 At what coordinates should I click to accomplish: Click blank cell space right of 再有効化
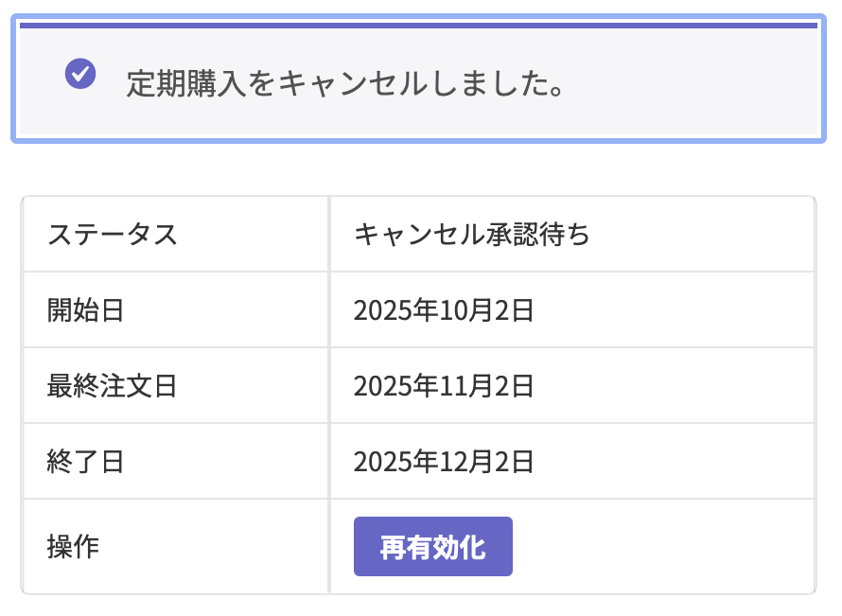pos(662,546)
